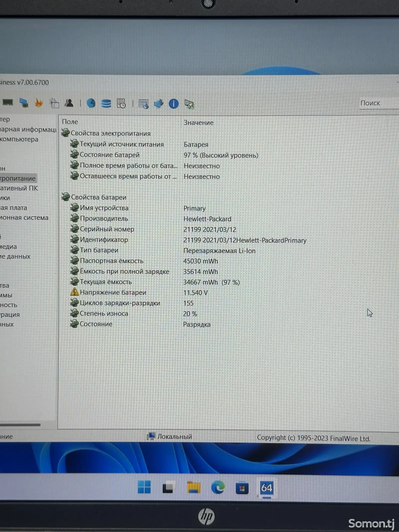
Task: Click the 155 cycles value
Action: click(189, 303)
